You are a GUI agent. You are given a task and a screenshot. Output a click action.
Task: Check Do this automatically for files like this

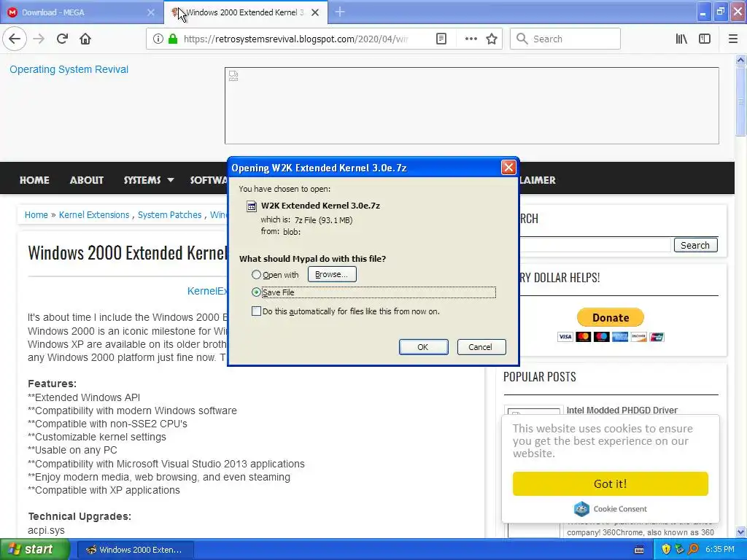256,311
